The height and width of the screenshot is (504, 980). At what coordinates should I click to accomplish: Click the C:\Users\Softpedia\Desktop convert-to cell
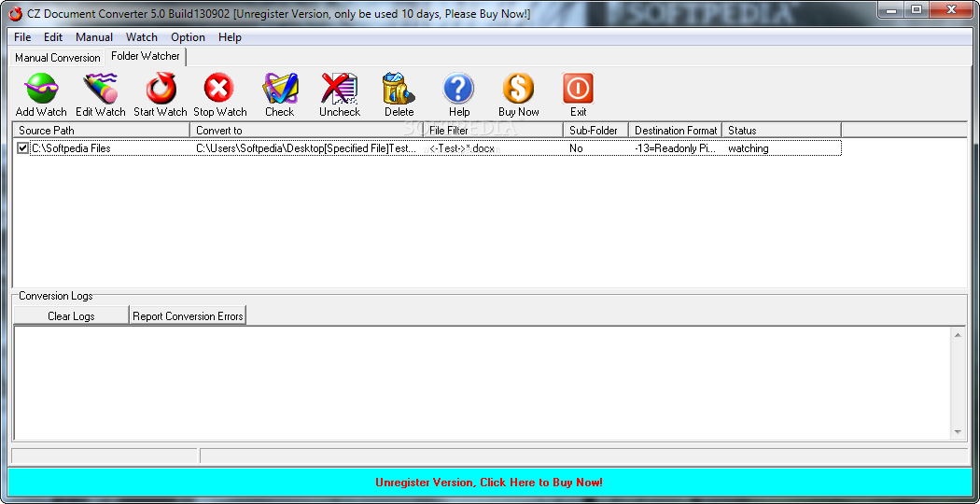click(306, 148)
